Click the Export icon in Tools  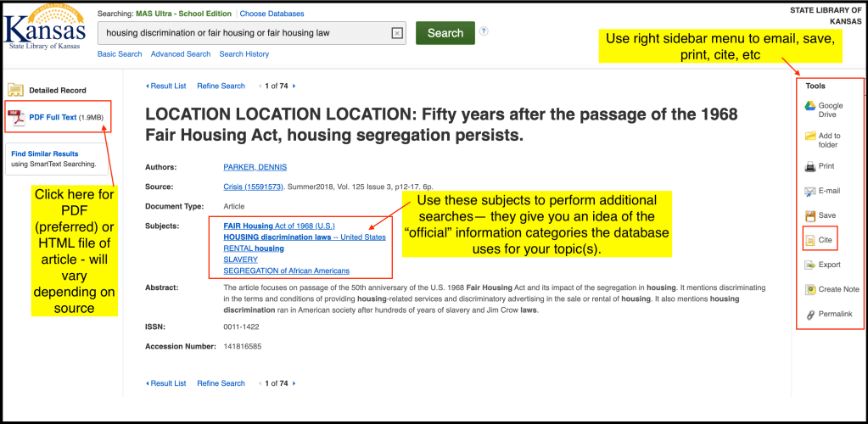pyautogui.click(x=809, y=265)
